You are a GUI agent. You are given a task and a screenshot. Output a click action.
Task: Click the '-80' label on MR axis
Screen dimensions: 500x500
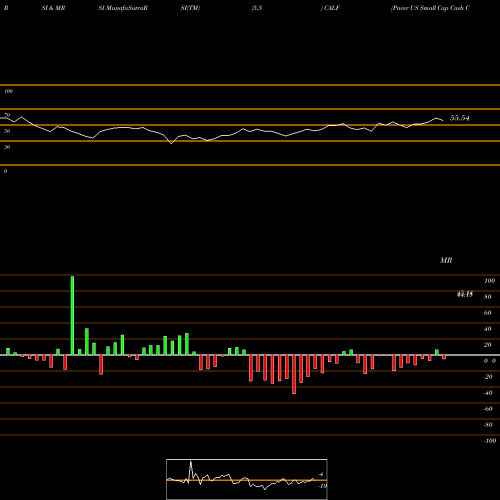pyautogui.click(x=488, y=425)
